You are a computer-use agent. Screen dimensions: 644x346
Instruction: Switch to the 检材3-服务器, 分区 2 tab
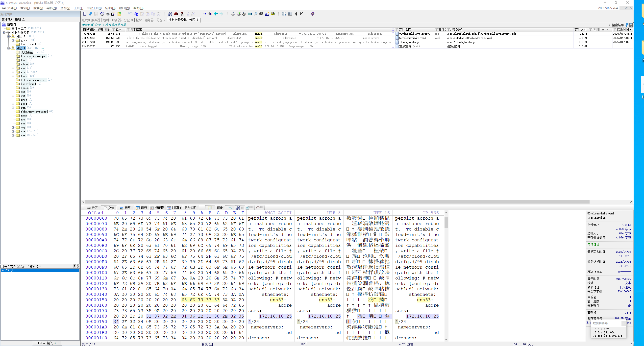(150, 20)
